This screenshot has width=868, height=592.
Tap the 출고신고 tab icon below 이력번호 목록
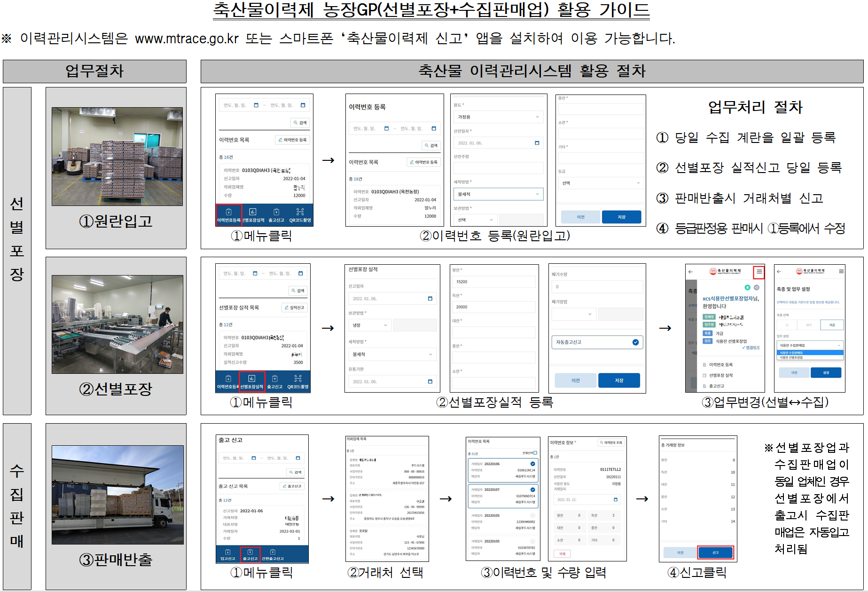[x=276, y=212]
